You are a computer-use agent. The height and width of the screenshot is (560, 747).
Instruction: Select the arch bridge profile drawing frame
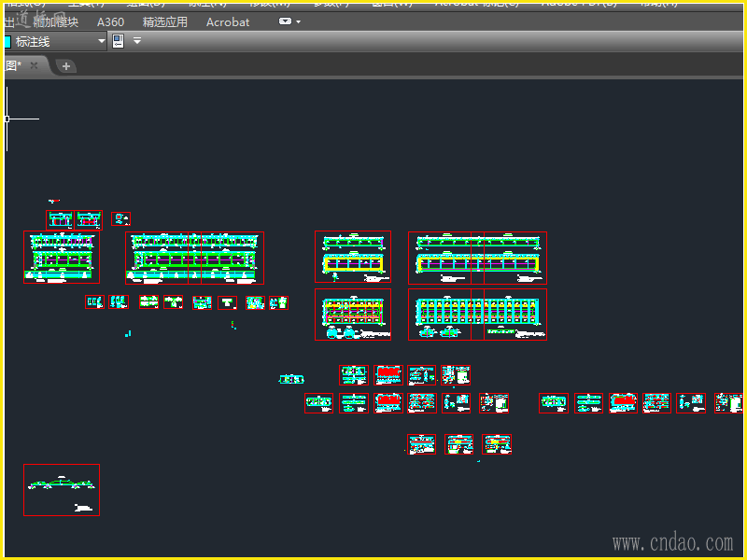(x=62, y=489)
